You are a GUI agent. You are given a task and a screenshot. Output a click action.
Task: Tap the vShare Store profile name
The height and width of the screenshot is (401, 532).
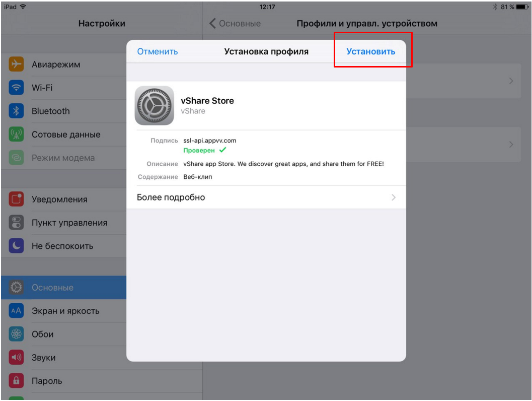click(207, 101)
